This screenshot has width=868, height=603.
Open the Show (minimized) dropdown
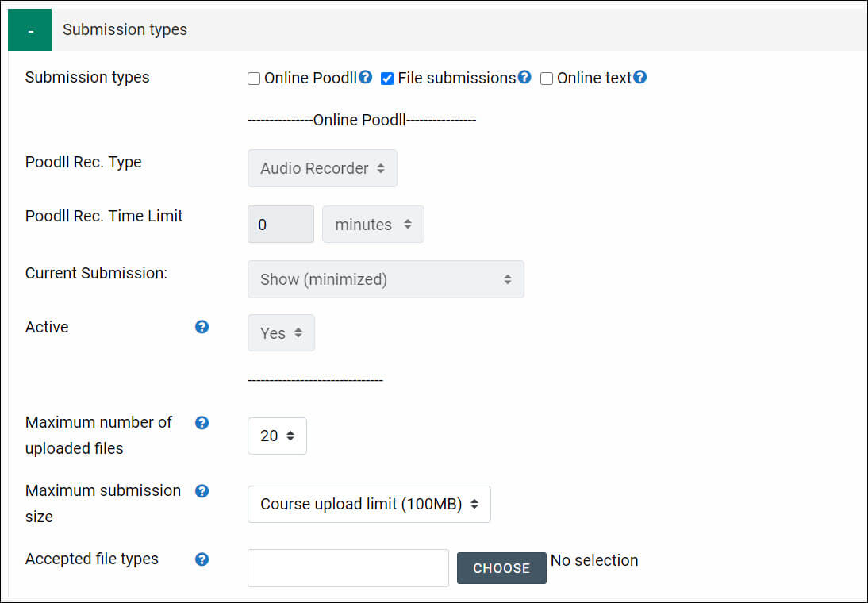point(386,279)
